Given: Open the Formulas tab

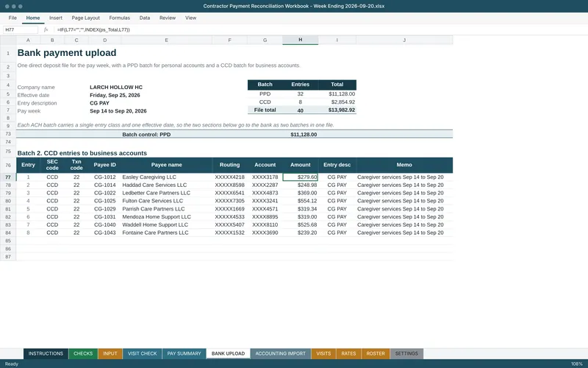Looking at the screenshot, I should coord(119,18).
